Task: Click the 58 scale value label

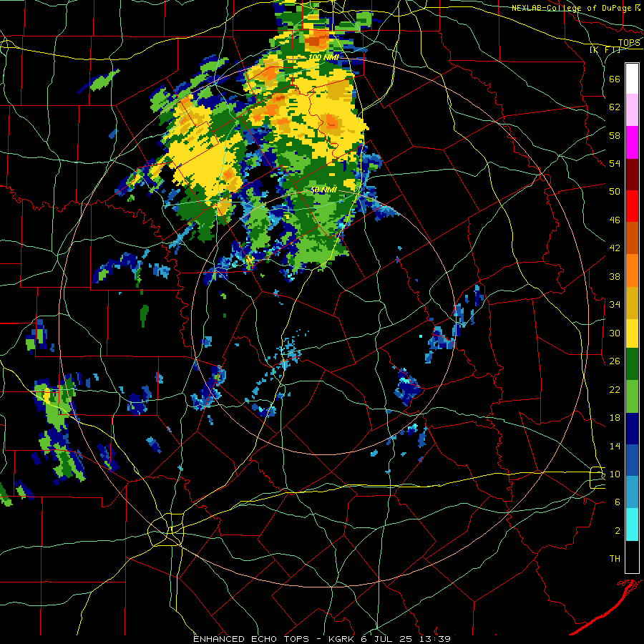Action: (x=615, y=135)
